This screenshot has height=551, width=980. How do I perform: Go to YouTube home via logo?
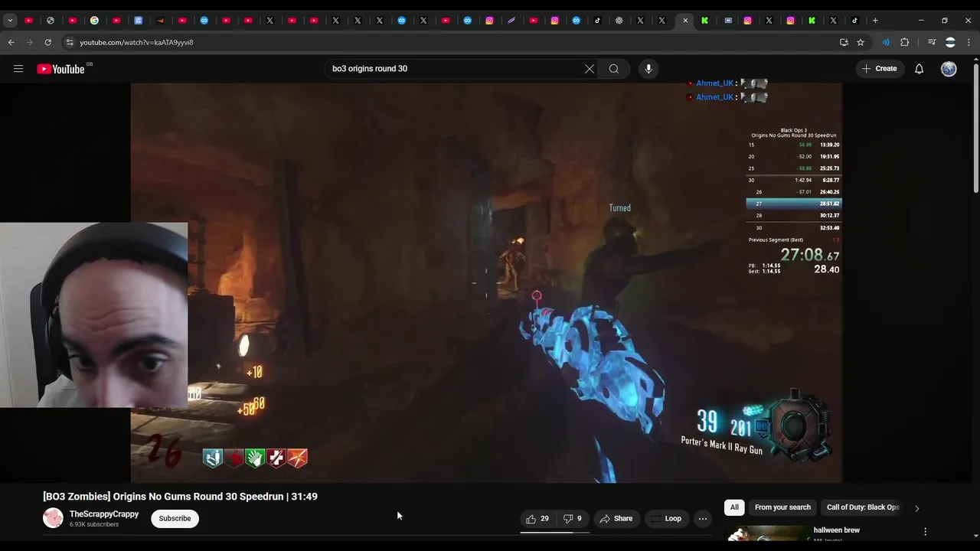(x=61, y=69)
